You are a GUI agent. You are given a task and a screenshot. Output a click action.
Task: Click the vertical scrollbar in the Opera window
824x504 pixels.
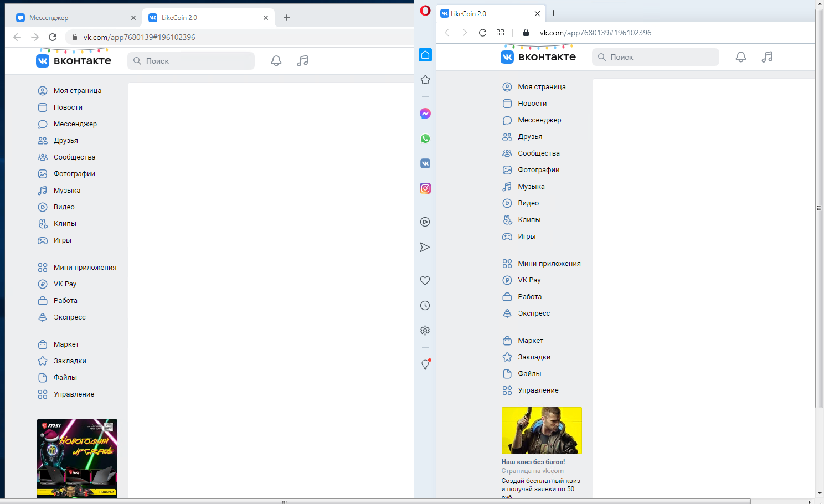point(820,209)
